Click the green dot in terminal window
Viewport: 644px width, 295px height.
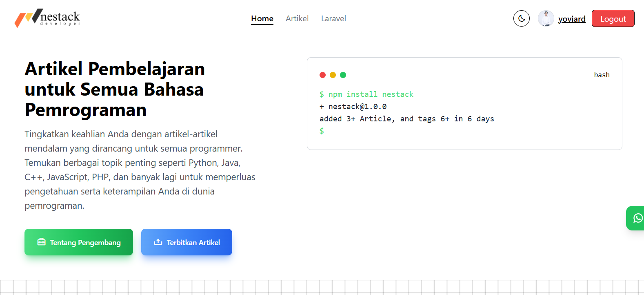pyautogui.click(x=343, y=75)
